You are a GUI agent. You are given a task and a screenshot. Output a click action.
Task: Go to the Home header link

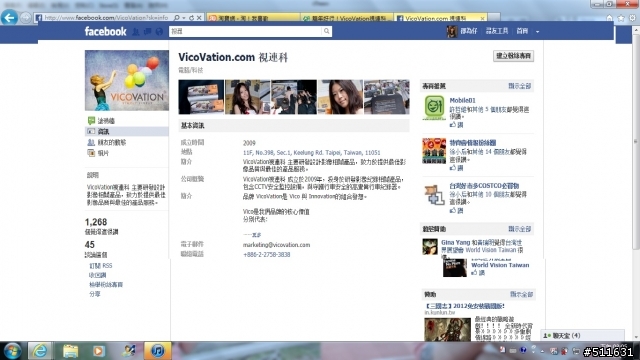point(522,31)
